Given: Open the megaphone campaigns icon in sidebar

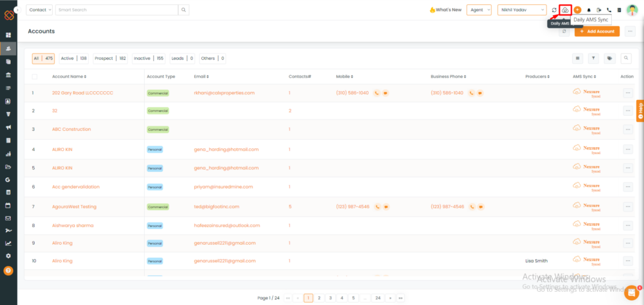Looking at the screenshot, I should 8,127.
